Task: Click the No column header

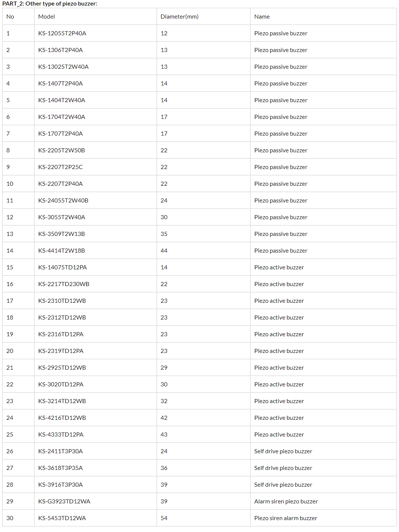Action: (x=10, y=17)
